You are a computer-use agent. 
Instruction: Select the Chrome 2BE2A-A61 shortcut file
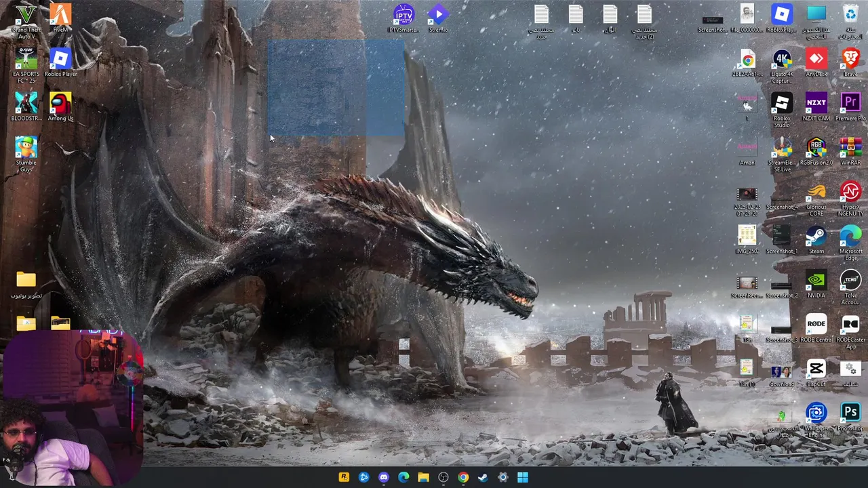click(x=747, y=62)
